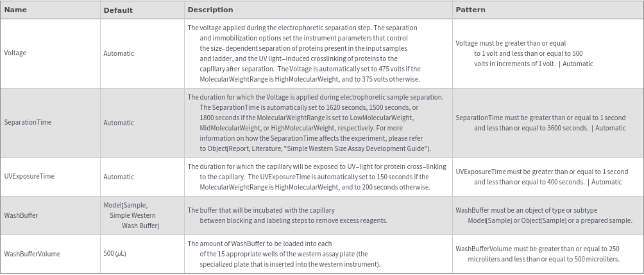Click the Automatic default for UVExposureTime
The width and height of the screenshot is (644, 275).
119,177
